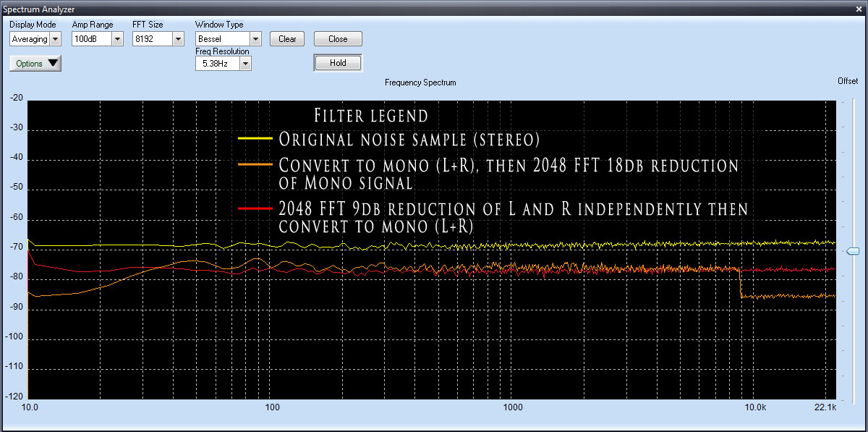Click the Bessel window type field
This screenshot has height=432, width=868.
[x=222, y=39]
